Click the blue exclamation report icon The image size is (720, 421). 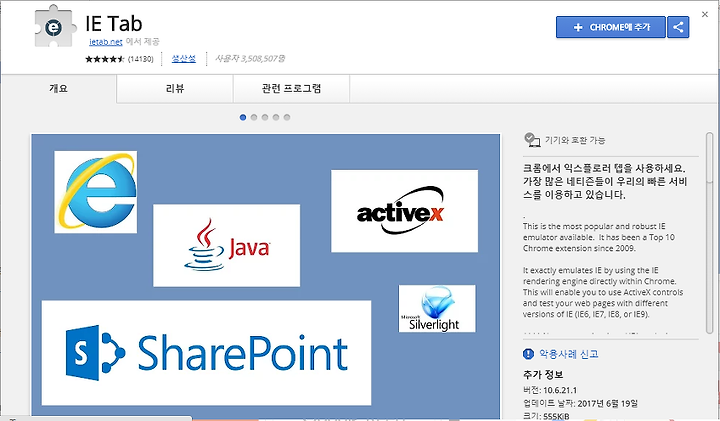[529, 354]
